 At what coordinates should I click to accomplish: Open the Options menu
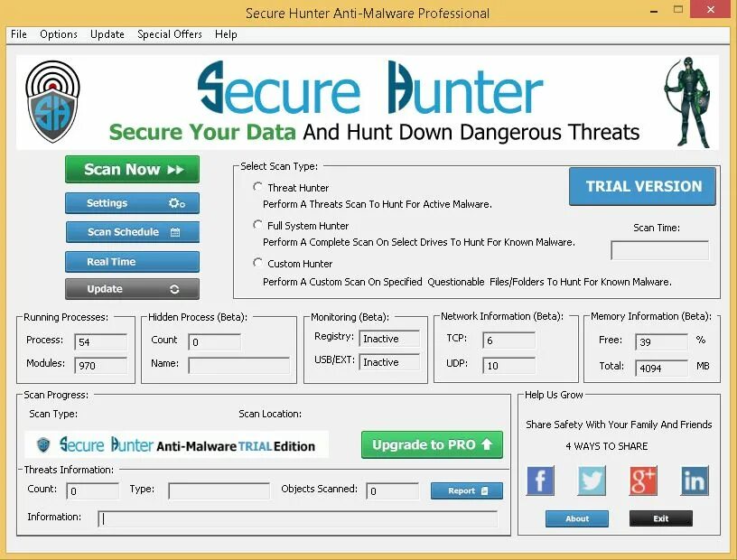pos(59,34)
